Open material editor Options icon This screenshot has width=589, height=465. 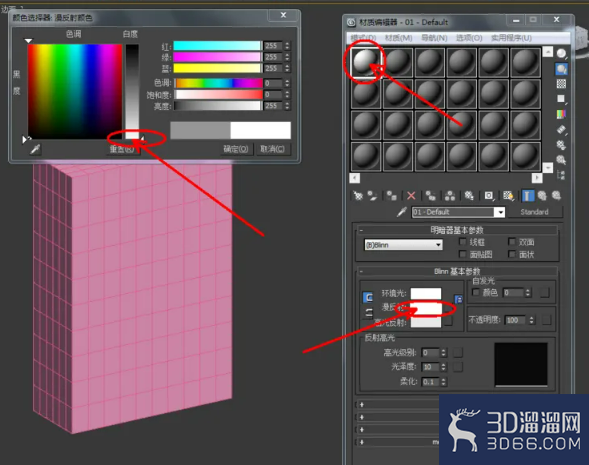(x=561, y=145)
